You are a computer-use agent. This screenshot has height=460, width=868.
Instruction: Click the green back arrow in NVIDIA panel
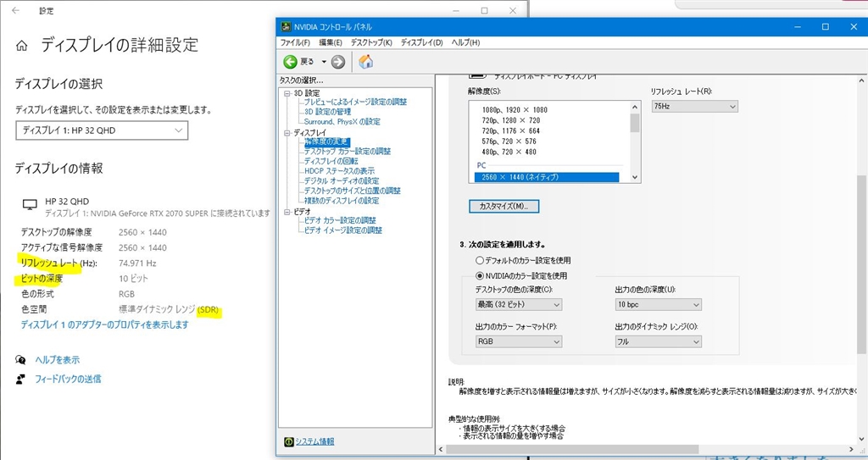coord(290,62)
